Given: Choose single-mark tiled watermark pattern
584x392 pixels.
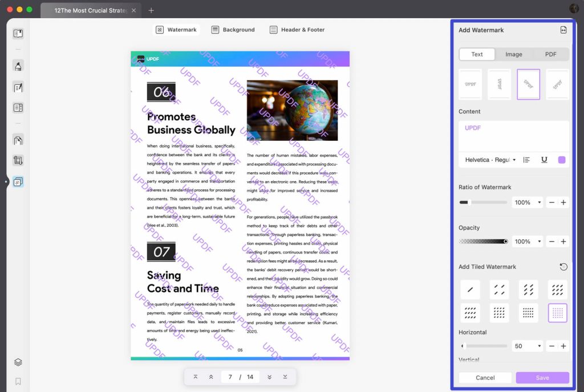Looking at the screenshot, I should [x=470, y=289].
